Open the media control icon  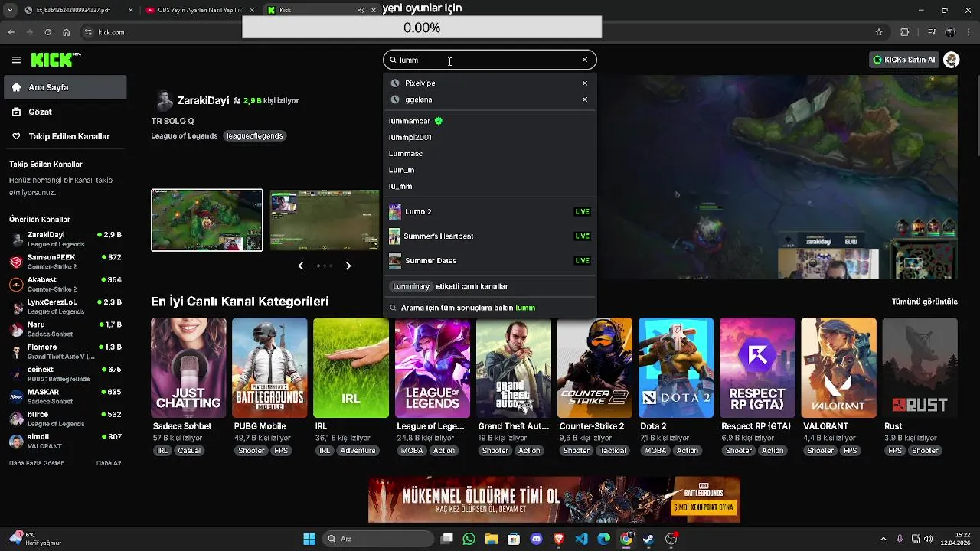(931, 32)
